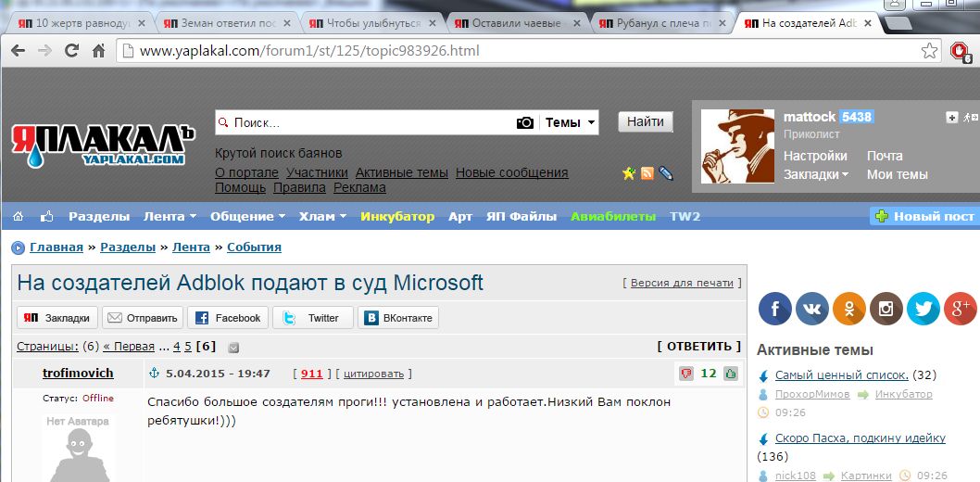Screen dimensions: 980x482
Task: Share the topic via Facebook button
Action: [228, 318]
